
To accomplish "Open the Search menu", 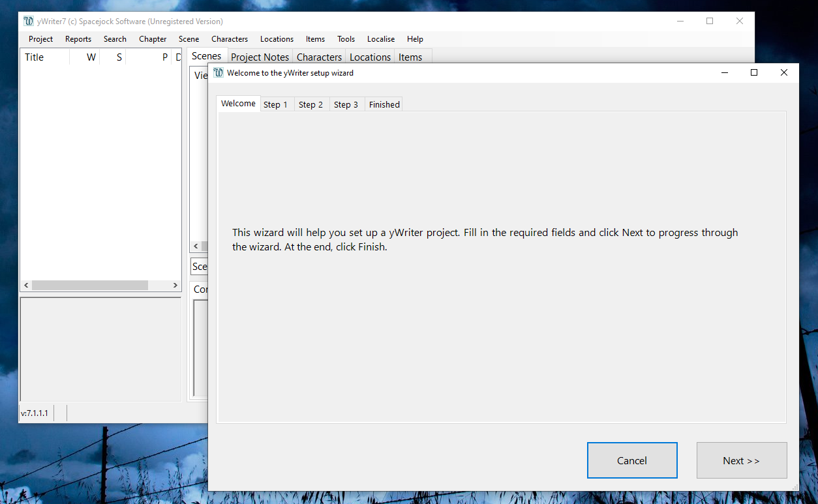I will [x=115, y=39].
